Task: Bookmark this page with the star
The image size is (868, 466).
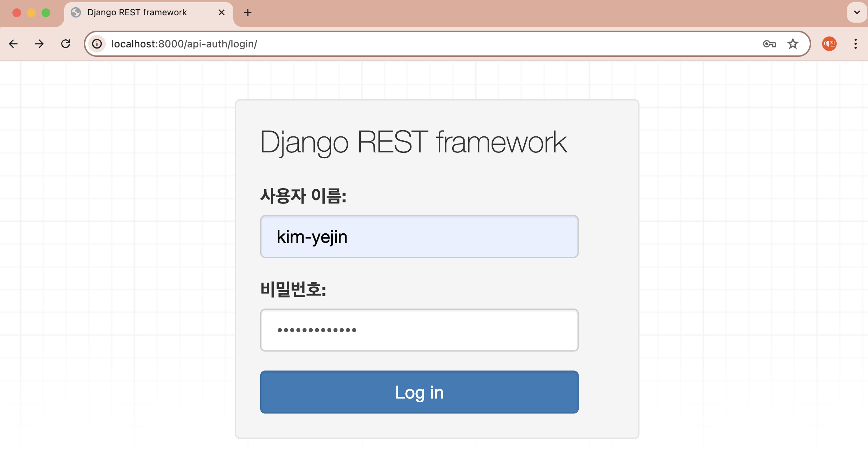Action: click(x=793, y=44)
